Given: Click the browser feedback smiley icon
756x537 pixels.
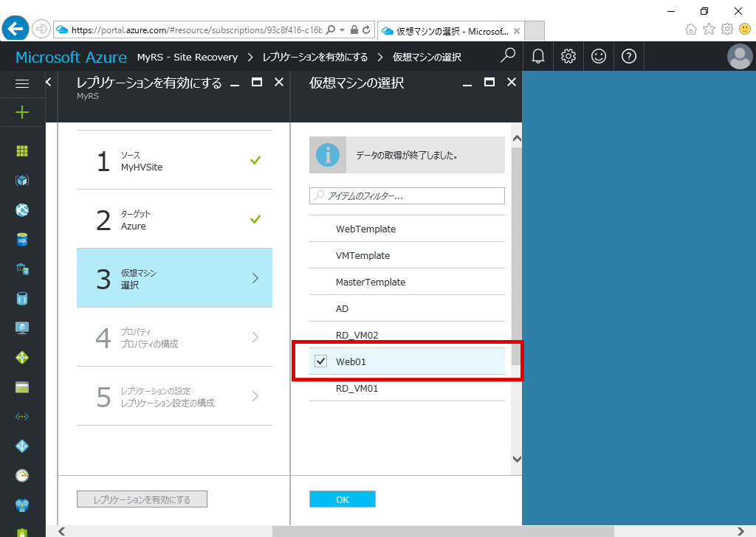Looking at the screenshot, I should pyautogui.click(x=745, y=29).
